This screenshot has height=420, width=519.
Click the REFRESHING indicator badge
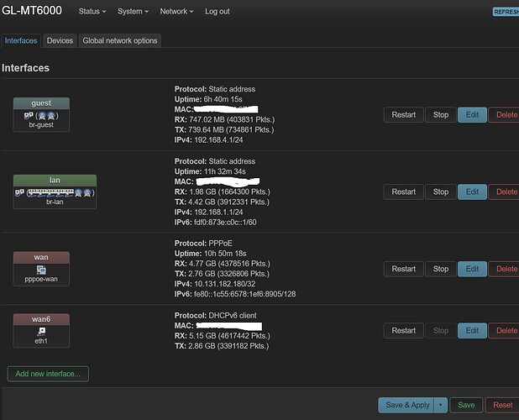[506, 12]
